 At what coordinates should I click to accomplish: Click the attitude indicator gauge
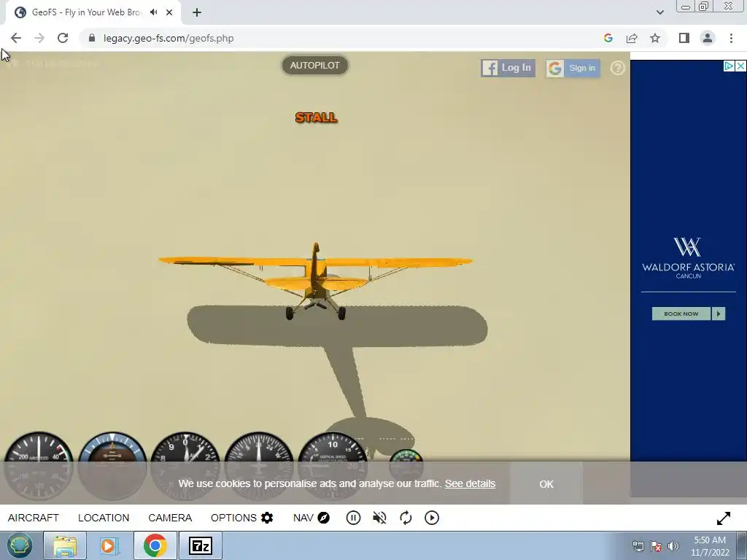112,466
